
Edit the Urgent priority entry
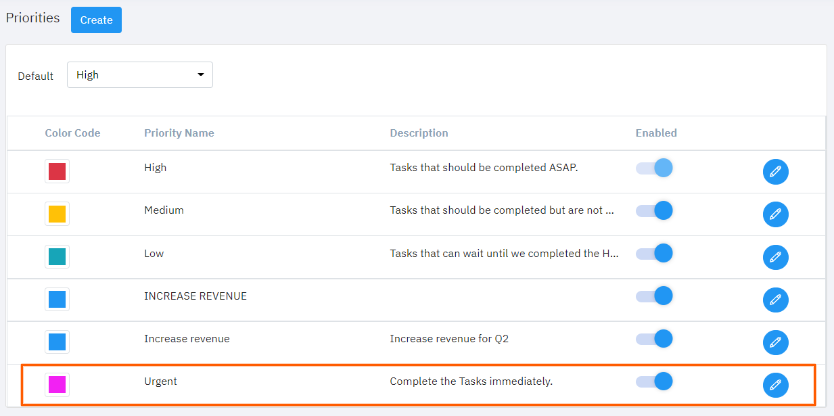pyautogui.click(x=775, y=385)
